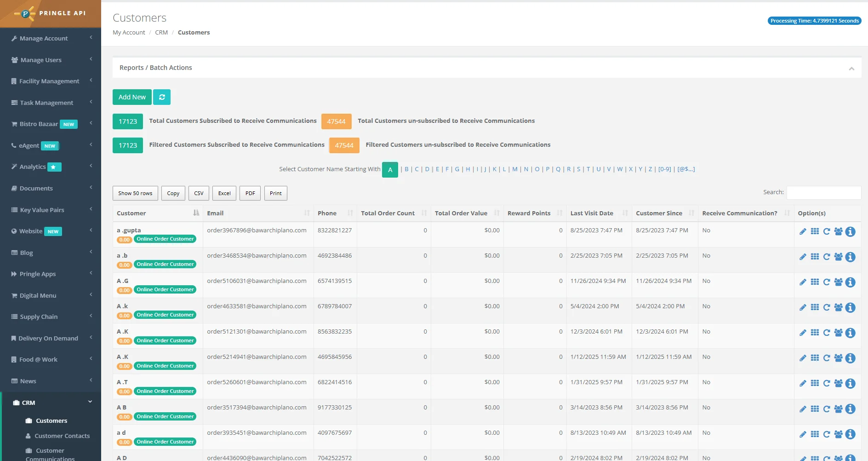
Task: Click grid icon in the a .b row
Action: click(815, 257)
